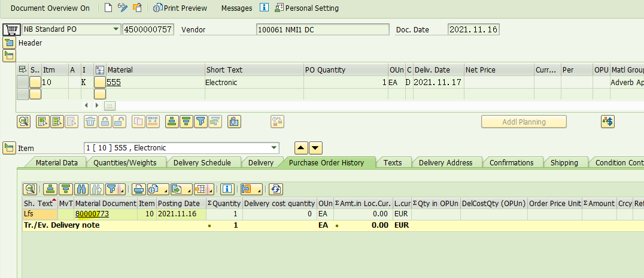Click Details magnifier icon in PO history toolbar
This screenshot has width=644, height=278.
point(29,189)
